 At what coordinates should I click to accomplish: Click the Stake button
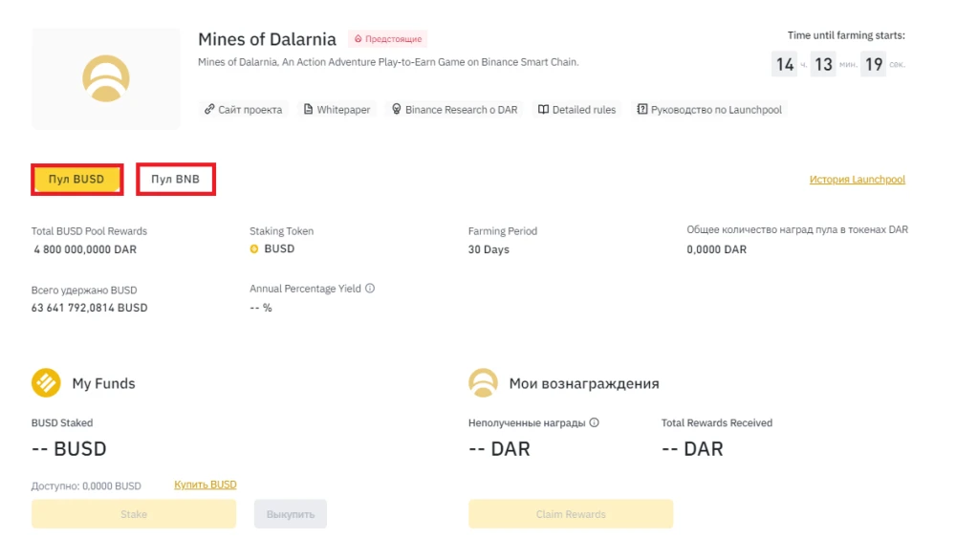coord(134,514)
